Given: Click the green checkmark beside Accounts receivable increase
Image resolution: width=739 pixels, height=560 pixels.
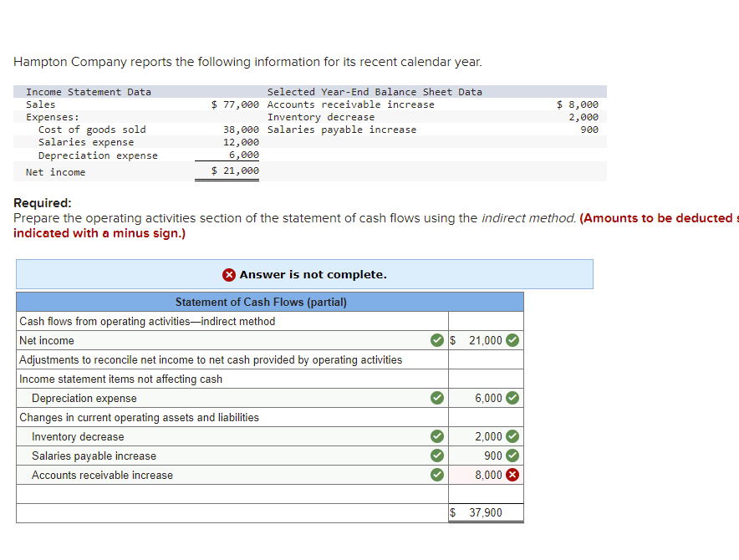Looking at the screenshot, I should coord(436,474).
